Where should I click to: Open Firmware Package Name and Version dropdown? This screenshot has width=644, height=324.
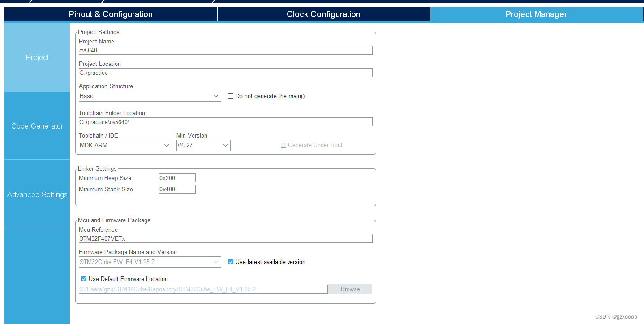150,262
